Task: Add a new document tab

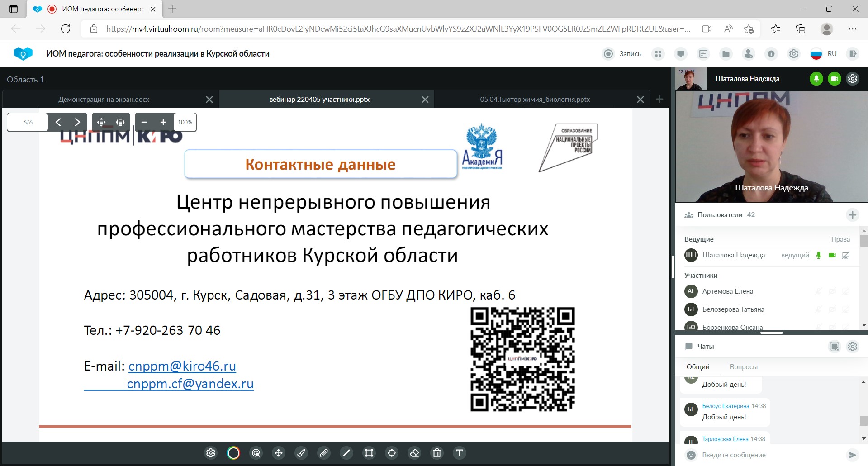Action: [x=659, y=100]
